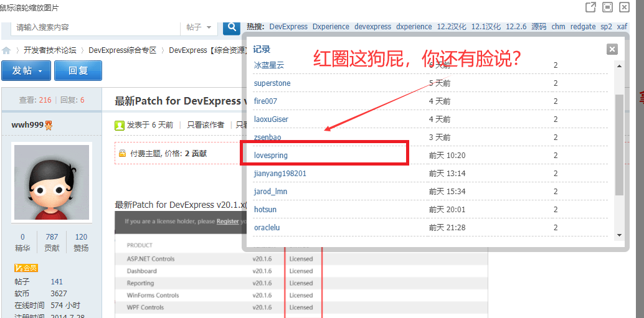Close the 记录 records dialog
The height and width of the screenshot is (318, 644).
point(612,49)
